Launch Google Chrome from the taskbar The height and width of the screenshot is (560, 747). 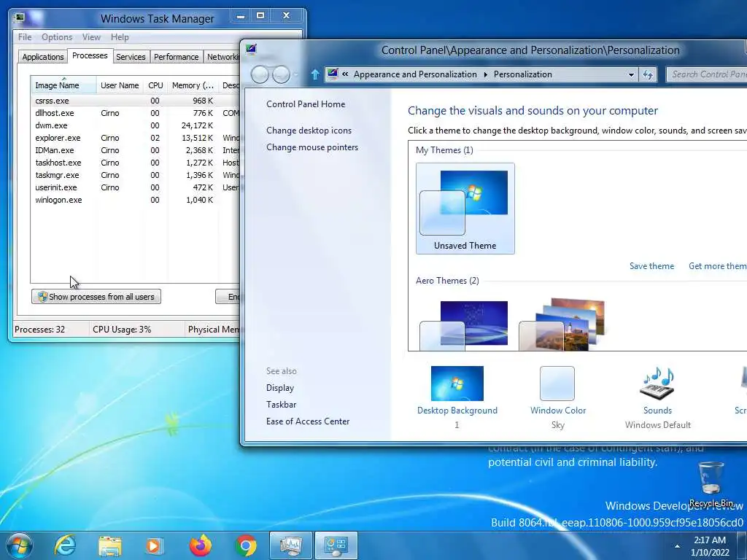coord(245,545)
